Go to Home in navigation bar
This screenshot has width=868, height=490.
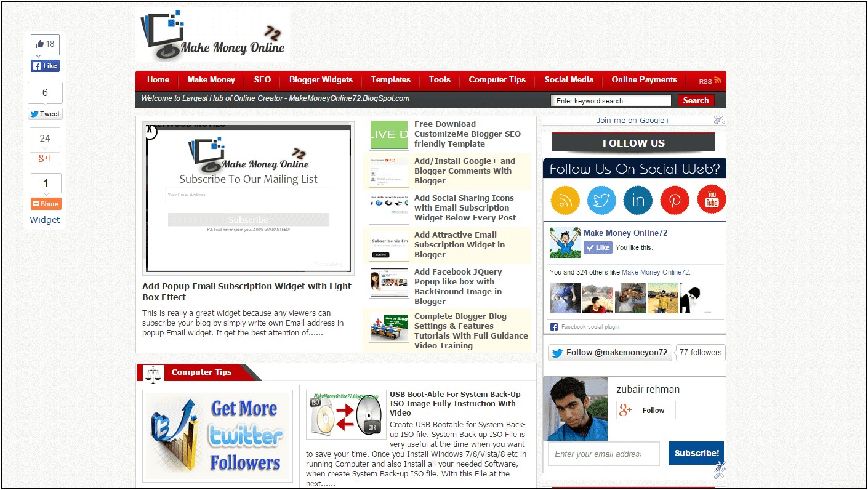[x=158, y=80]
